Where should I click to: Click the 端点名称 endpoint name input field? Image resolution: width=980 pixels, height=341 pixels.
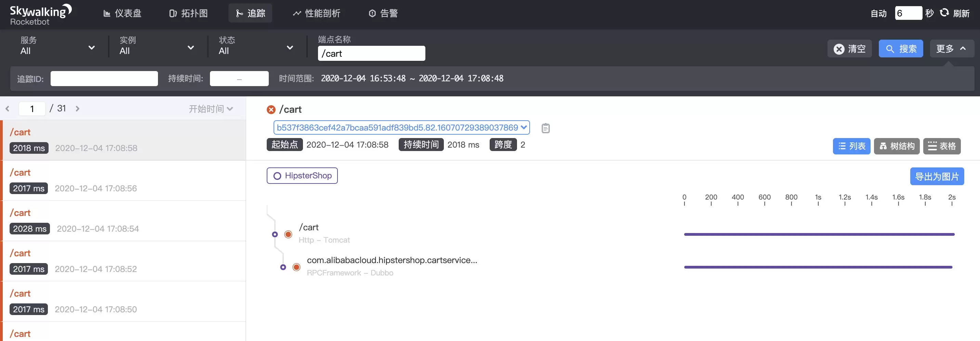[371, 53]
